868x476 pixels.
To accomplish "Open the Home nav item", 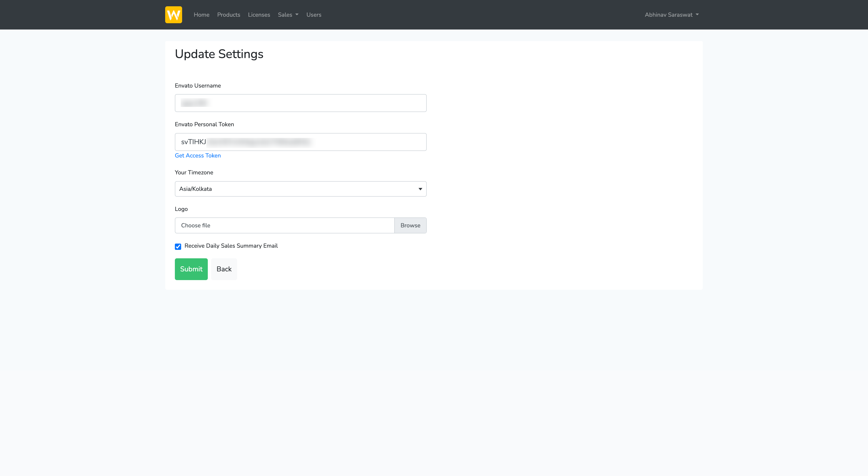I will click(x=201, y=15).
